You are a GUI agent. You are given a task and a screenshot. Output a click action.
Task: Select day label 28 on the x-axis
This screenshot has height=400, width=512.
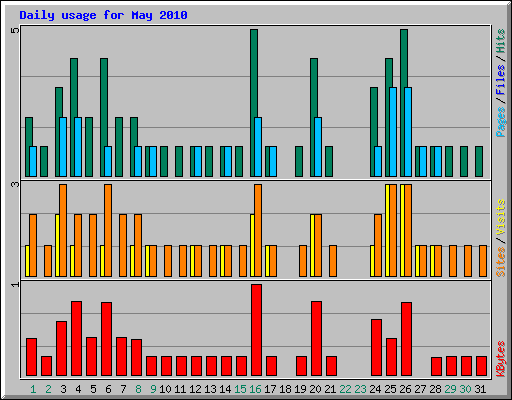435,389
